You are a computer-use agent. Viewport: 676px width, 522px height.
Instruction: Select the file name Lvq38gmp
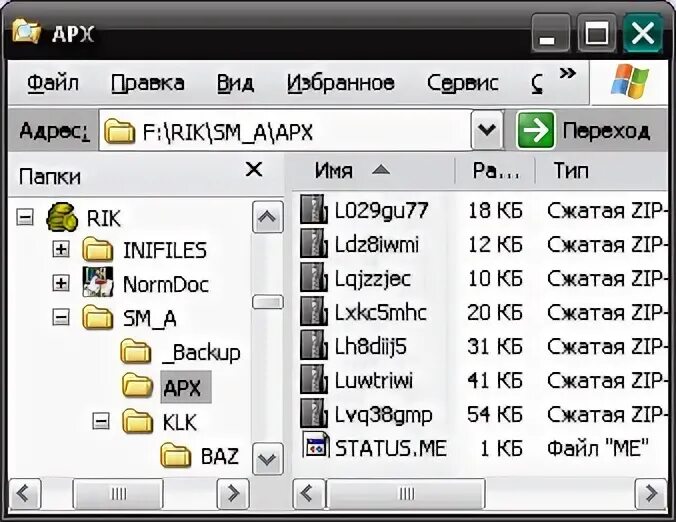point(383,416)
